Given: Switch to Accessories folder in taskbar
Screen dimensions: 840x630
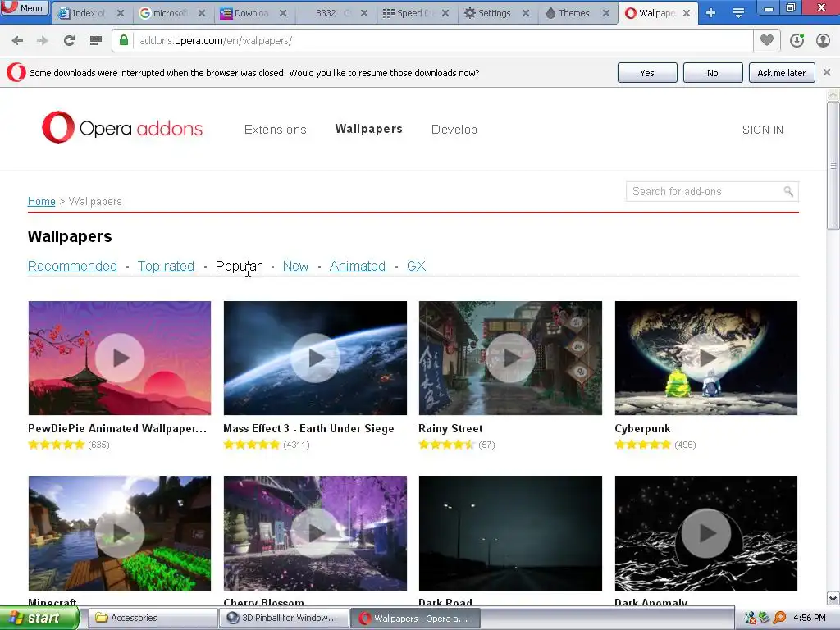Looking at the screenshot, I should point(152,619).
